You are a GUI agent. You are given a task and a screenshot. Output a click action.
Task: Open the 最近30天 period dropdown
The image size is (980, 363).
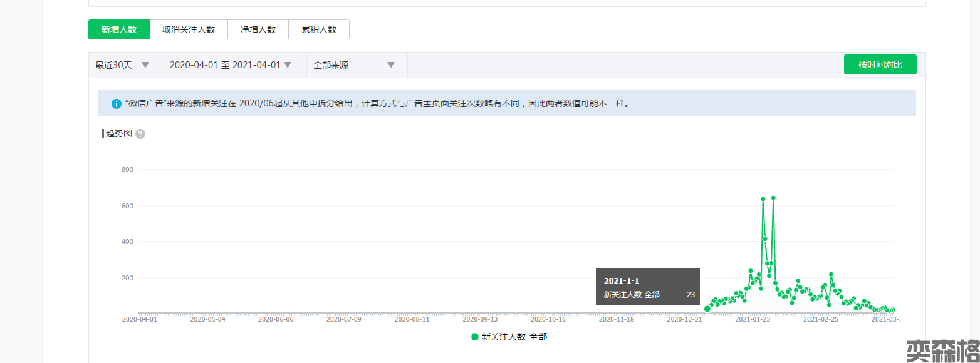point(123,65)
